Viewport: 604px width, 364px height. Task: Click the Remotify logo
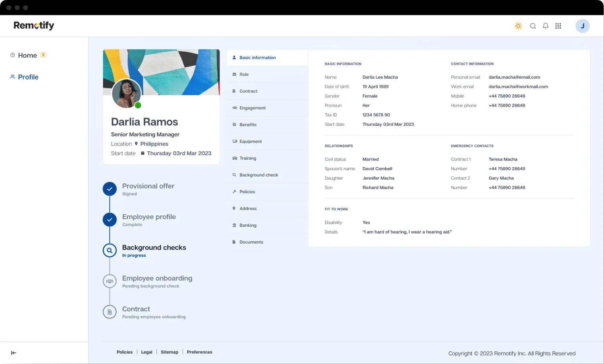coord(34,25)
